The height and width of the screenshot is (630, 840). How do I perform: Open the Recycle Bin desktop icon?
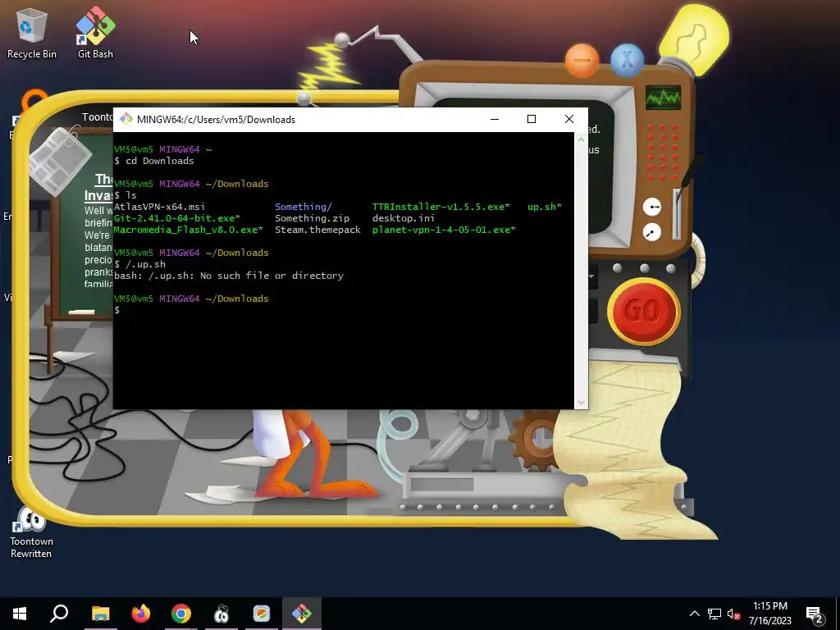[x=31, y=33]
